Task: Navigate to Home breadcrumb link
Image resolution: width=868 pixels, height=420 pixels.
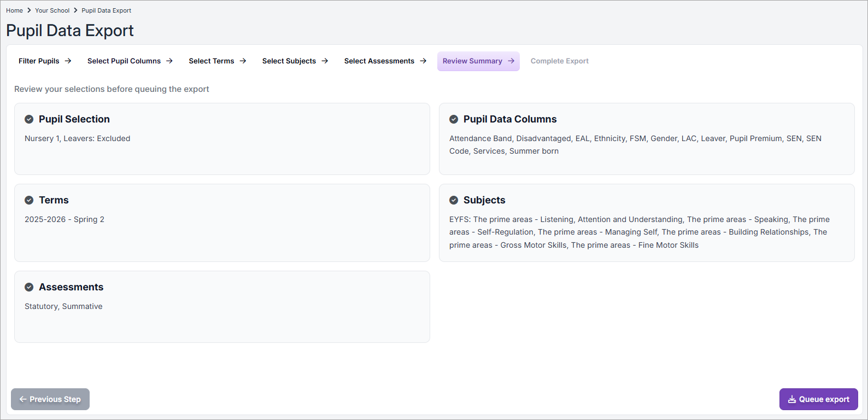Action: [x=14, y=10]
